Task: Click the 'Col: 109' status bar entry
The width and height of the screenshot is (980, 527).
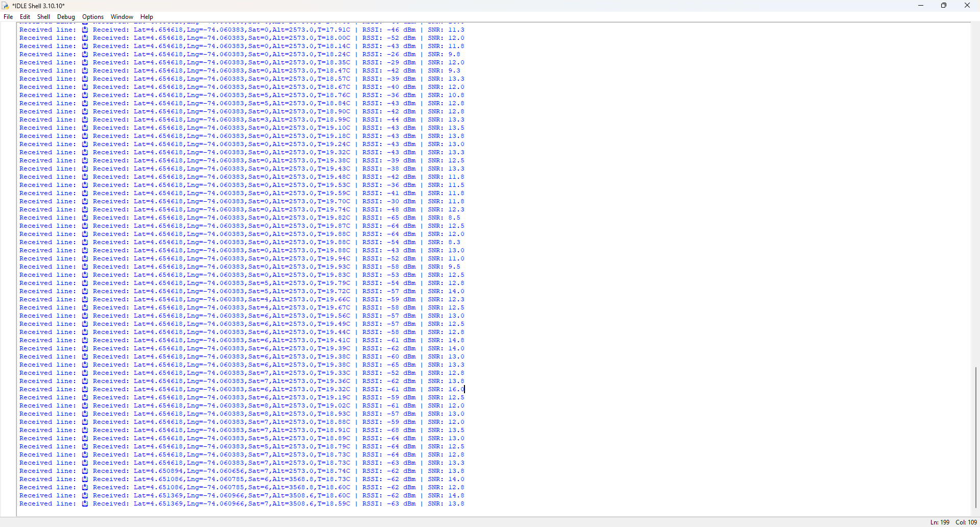Action: click(x=966, y=522)
